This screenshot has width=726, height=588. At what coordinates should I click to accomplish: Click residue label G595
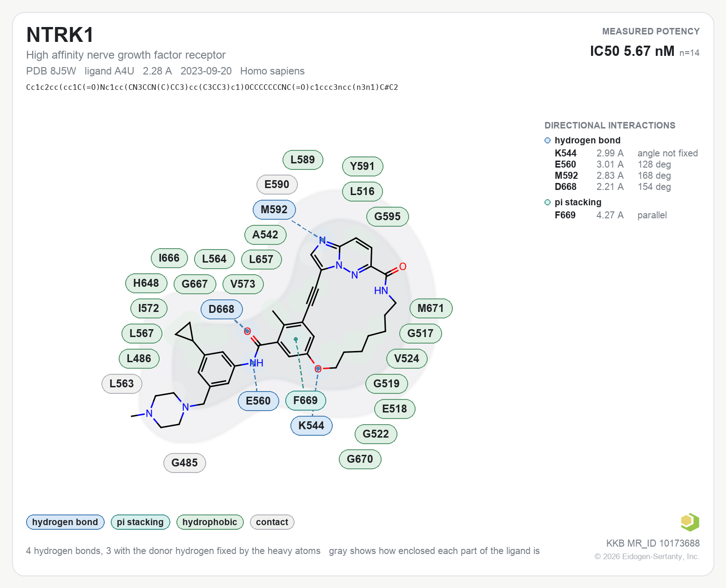coord(387,216)
